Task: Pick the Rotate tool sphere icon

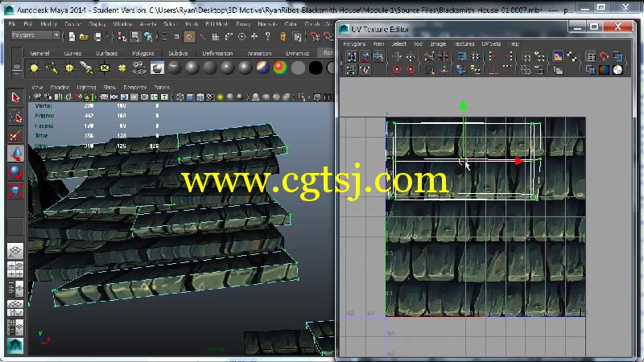Action: [x=15, y=172]
